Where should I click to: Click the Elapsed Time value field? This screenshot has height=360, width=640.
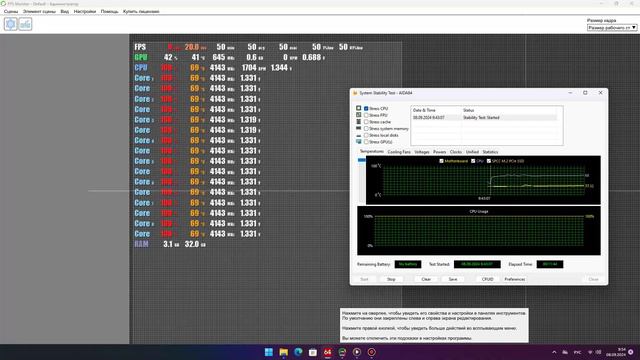(x=550, y=264)
